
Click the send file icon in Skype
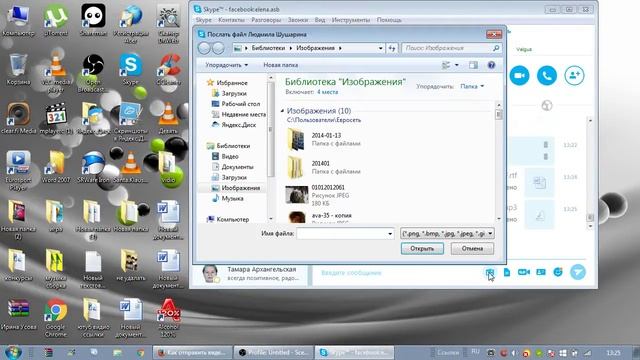507,272
